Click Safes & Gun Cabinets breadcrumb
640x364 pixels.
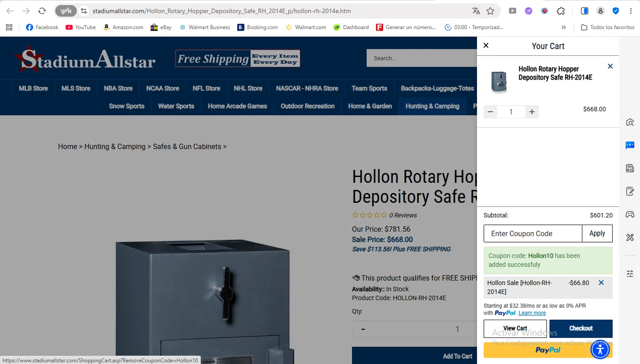click(x=187, y=147)
